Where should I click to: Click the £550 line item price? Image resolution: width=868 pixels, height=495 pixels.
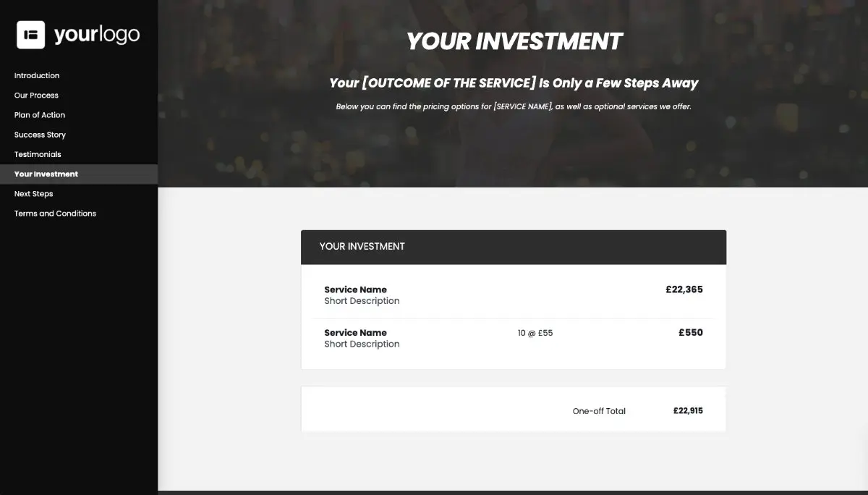click(x=690, y=332)
